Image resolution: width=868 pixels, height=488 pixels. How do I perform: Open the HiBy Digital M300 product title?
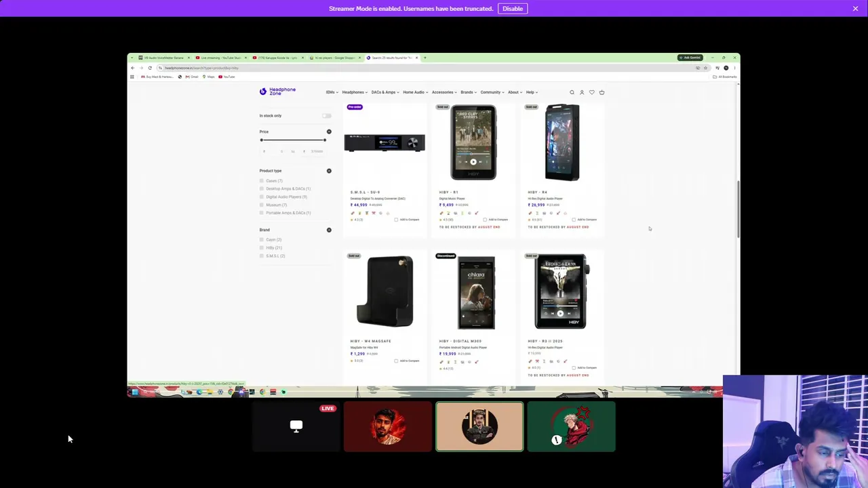[460, 341]
